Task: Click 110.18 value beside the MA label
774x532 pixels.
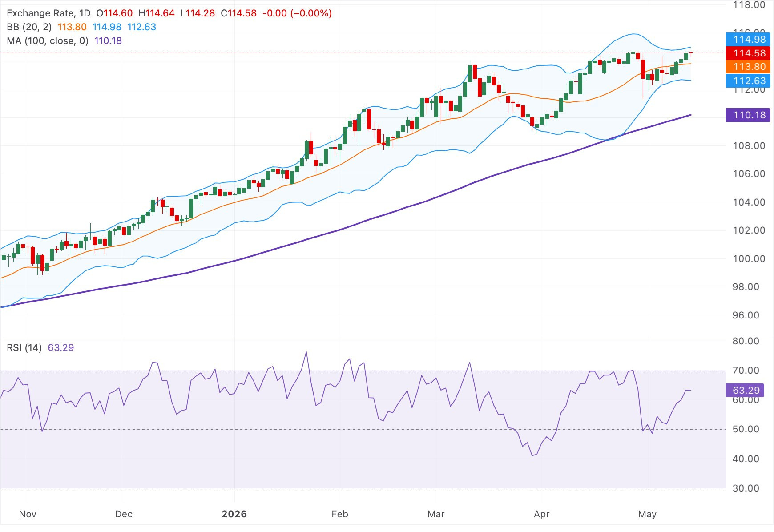Action: tap(108, 41)
